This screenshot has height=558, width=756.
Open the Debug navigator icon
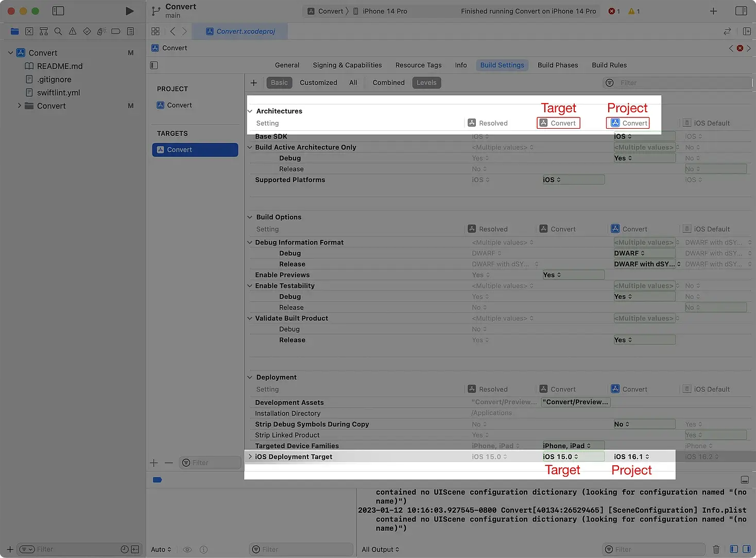[101, 31]
